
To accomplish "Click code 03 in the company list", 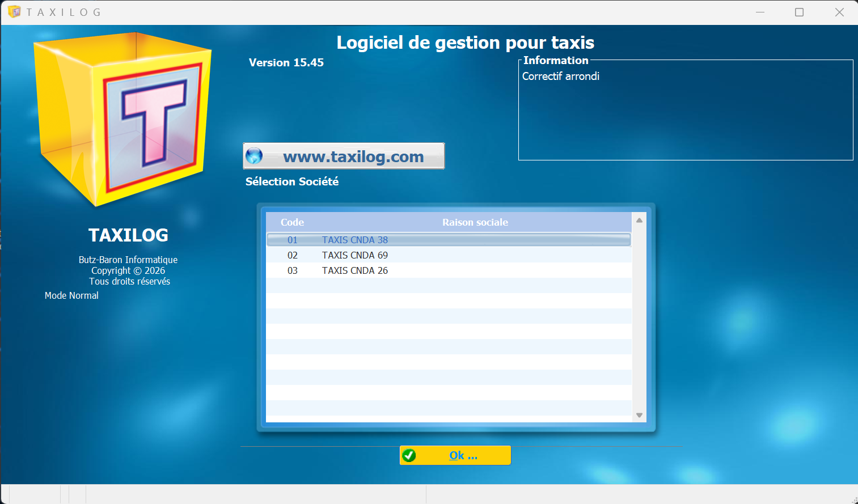I will (x=293, y=270).
